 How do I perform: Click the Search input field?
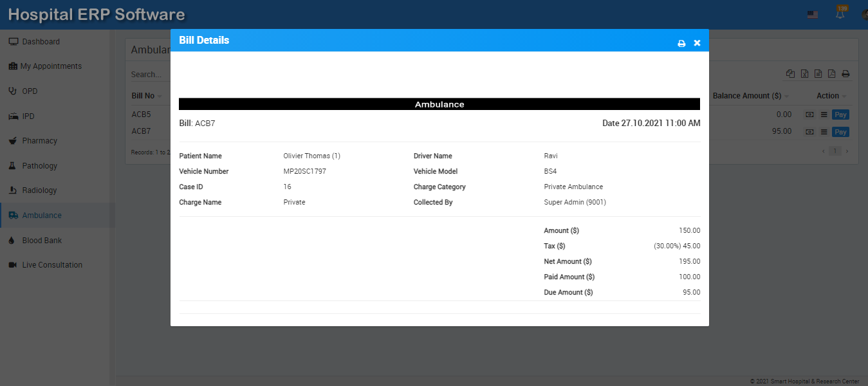click(x=148, y=75)
